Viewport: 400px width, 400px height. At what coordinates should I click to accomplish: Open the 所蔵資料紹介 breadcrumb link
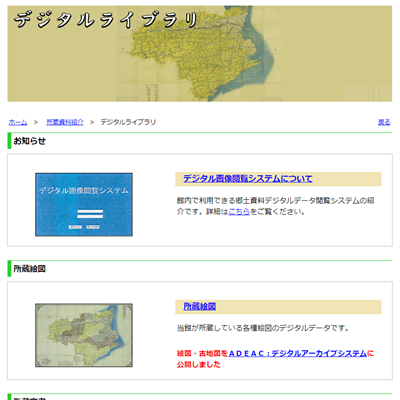click(x=65, y=122)
